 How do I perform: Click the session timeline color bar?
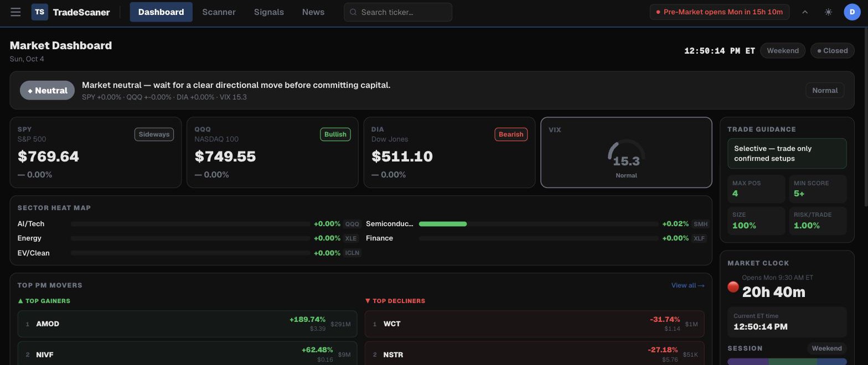(x=787, y=362)
